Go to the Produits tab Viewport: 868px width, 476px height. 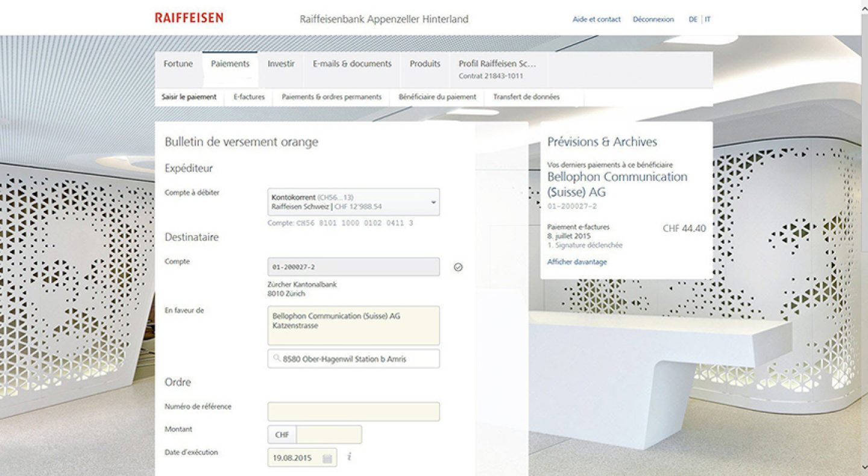[x=425, y=64]
